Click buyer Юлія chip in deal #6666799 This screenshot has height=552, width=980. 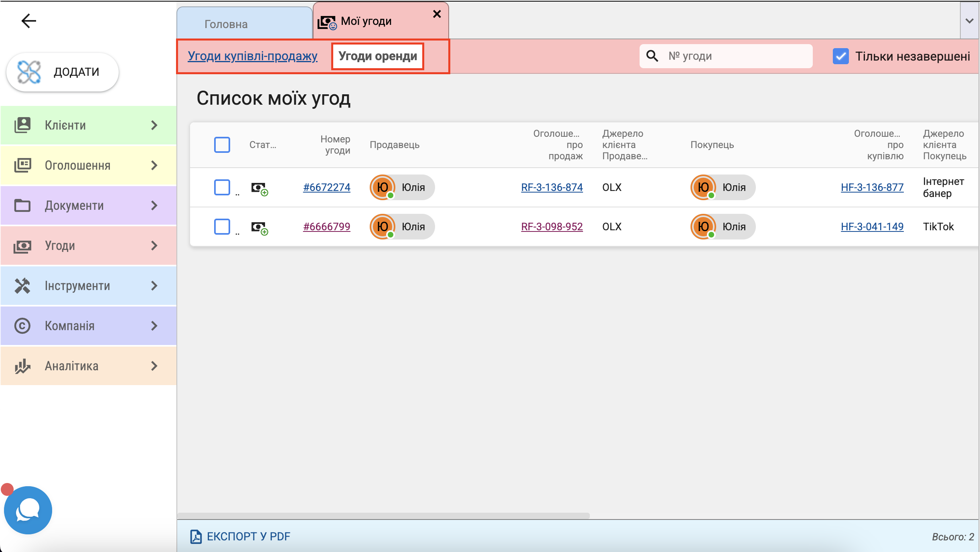pyautogui.click(x=723, y=227)
